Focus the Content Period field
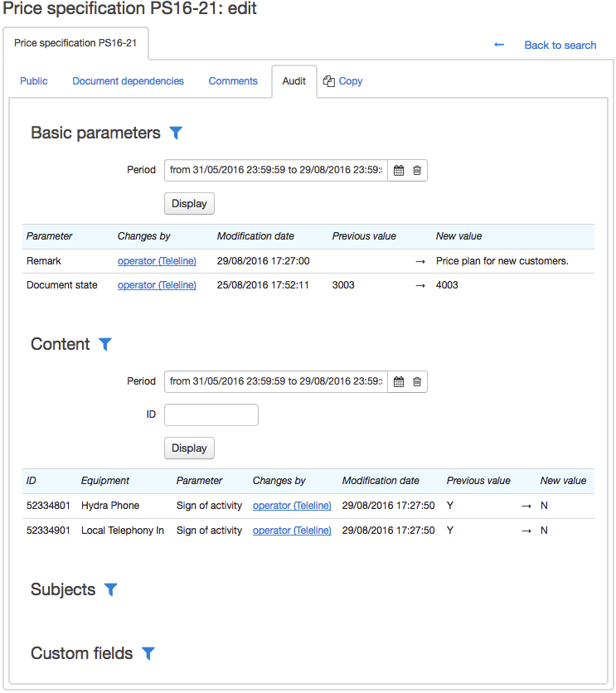The height and width of the screenshot is (693, 616). click(x=276, y=381)
